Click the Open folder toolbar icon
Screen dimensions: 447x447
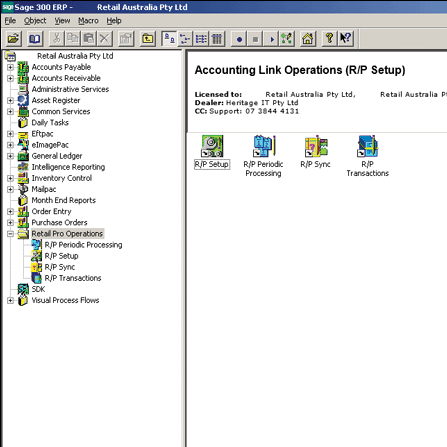[14, 39]
